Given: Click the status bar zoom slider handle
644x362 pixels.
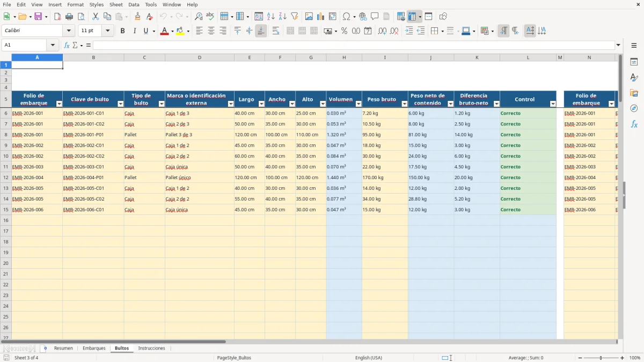Looking at the screenshot, I should [x=601, y=358].
